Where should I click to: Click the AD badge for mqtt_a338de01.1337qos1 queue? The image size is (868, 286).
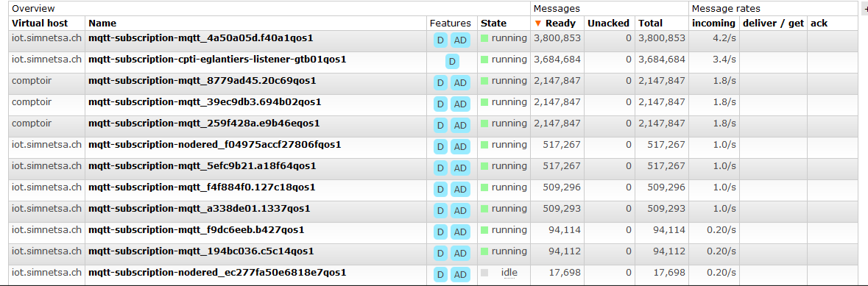pos(460,211)
